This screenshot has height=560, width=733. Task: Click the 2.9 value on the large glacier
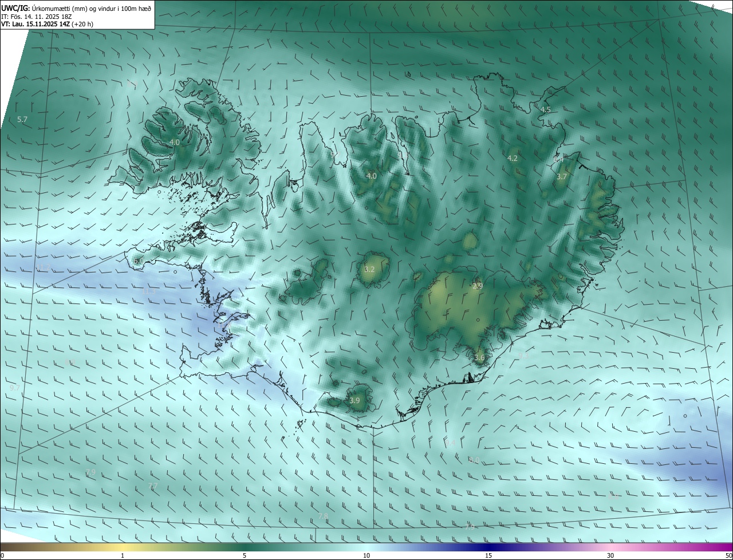click(x=478, y=286)
